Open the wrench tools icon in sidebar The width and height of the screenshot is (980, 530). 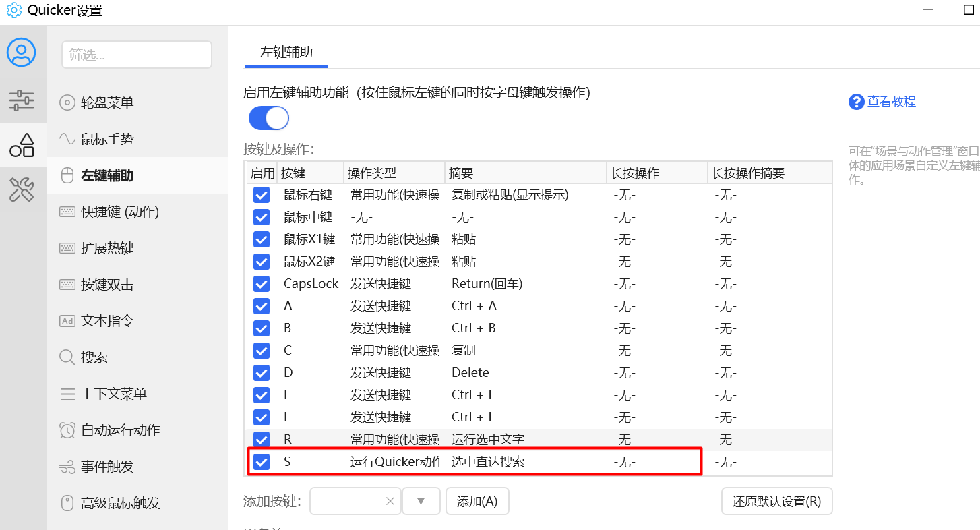22,190
